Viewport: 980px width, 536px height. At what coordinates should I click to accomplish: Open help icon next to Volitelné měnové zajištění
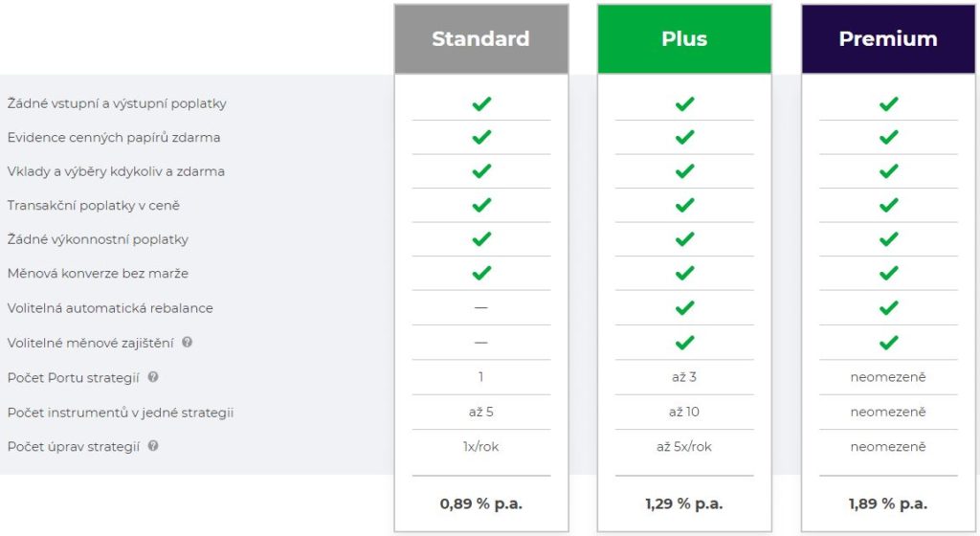point(187,343)
